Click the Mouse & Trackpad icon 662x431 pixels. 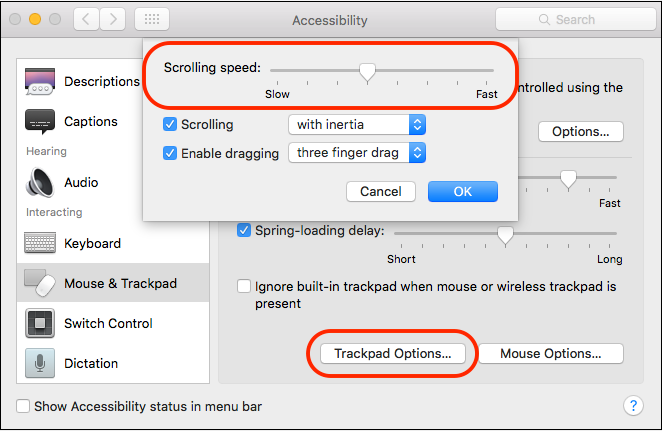pos(40,283)
